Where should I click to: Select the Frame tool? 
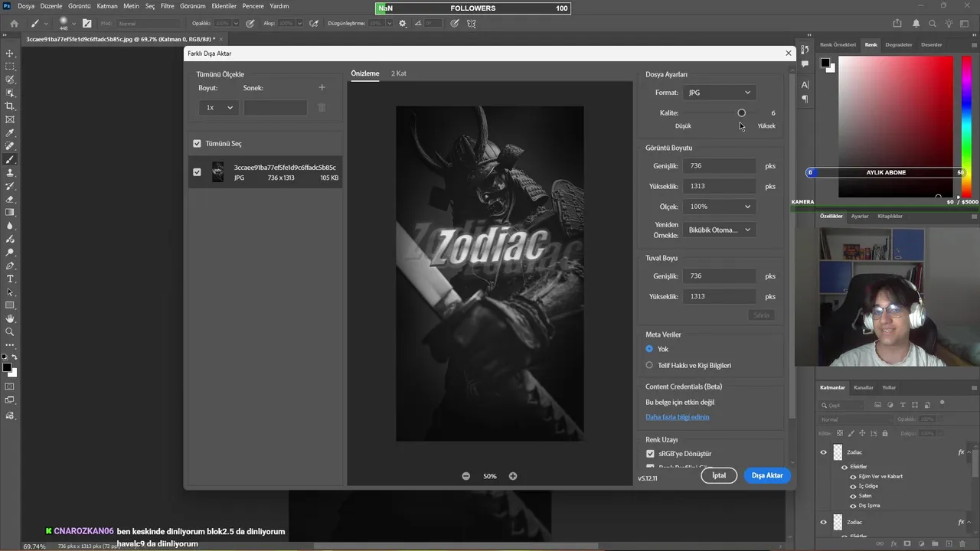10,119
